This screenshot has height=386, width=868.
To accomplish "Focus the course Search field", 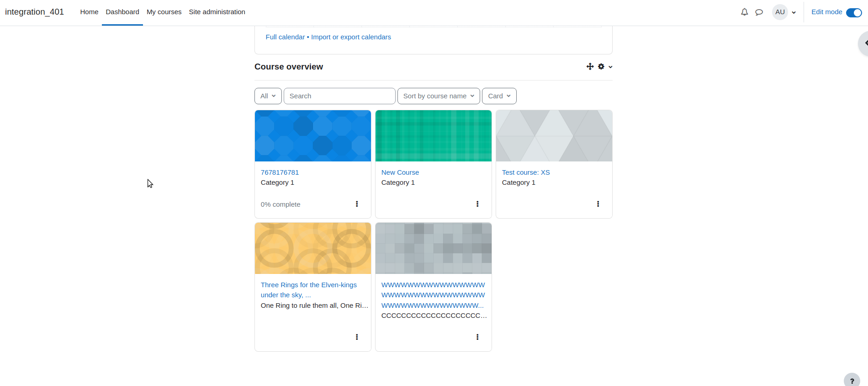I will [339, 96].
